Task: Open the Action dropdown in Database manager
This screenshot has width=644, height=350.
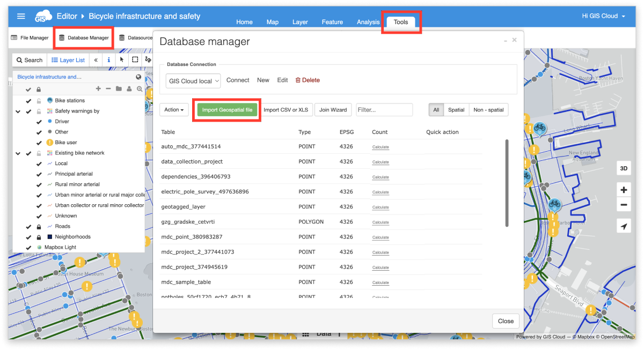Action: tap(174, 109)
